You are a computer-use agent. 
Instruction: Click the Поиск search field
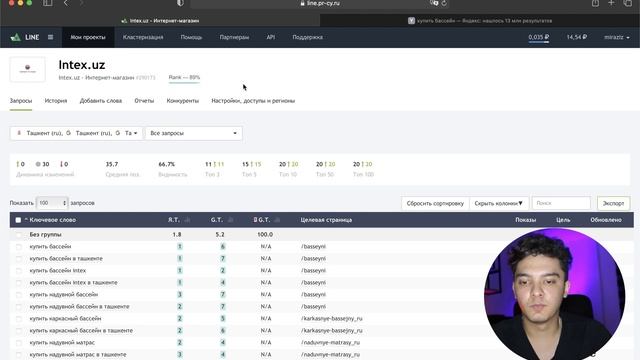(561, 203)
